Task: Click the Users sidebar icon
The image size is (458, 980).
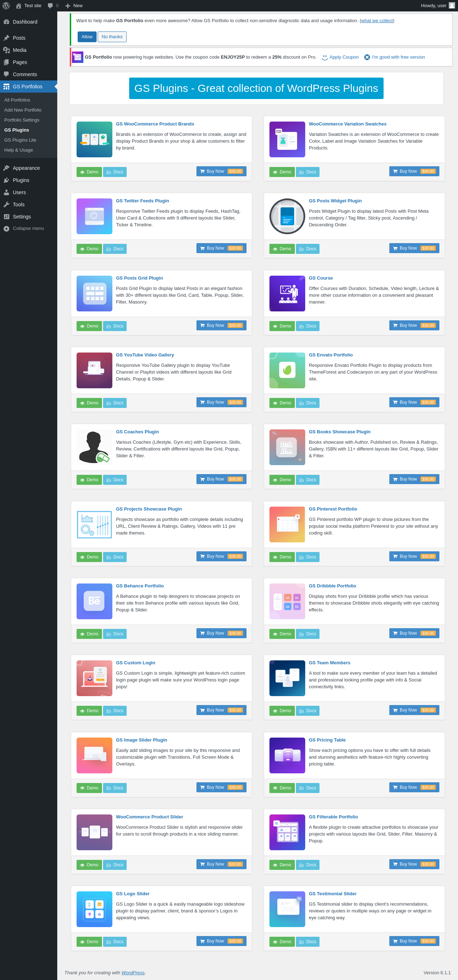Action: pyautogui.click(x=6, y=192)
